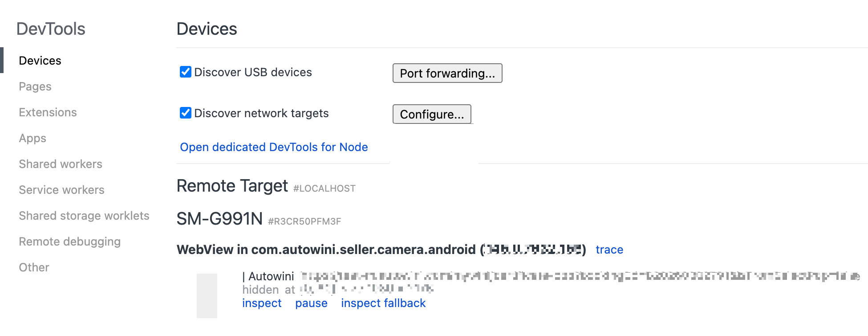Open the Port forwarding dialog
Viewport: 868px width, 336px height.
(x=447, y=73)
